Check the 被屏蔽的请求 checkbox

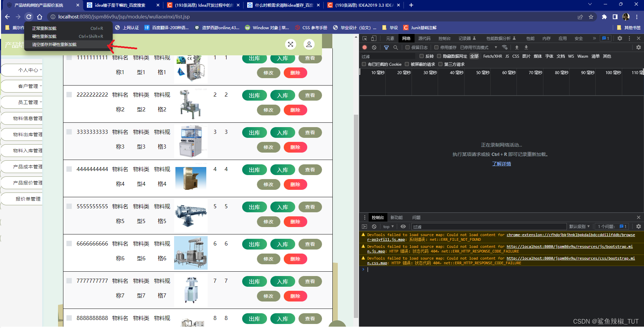pyautogui.click(x=407, y=64)
